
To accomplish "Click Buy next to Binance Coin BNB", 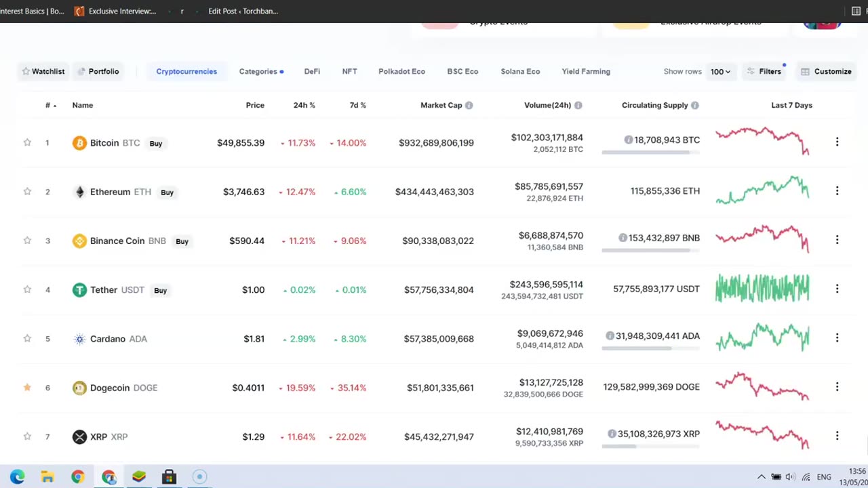I will 182,241.
